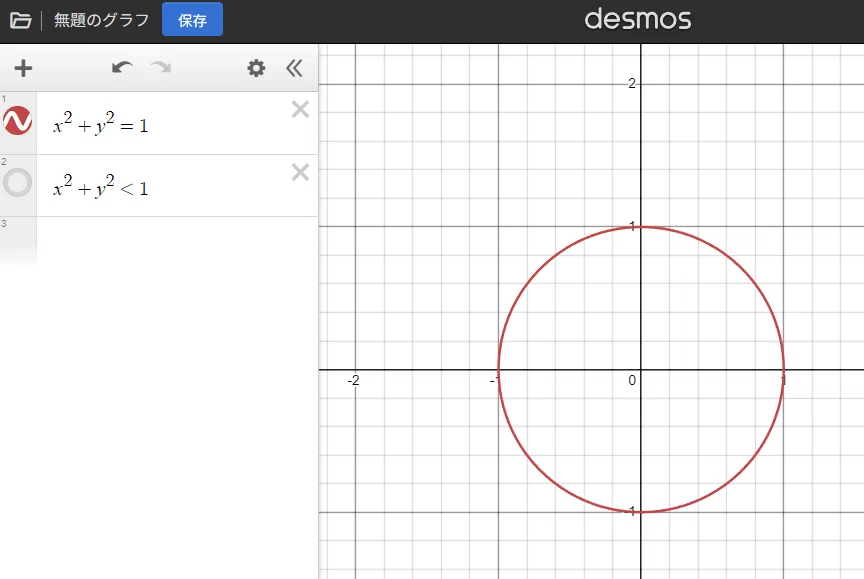
Task: Delete the first expression x²+y²=1
Action: click(x=300, y=110)
